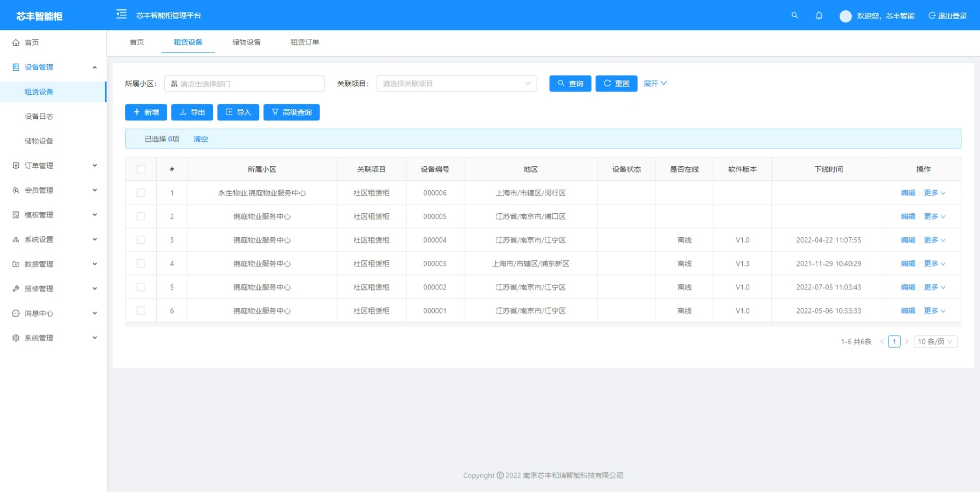980x492 pixels.
Task: Click the user avatar circle
Action: point(846,16)
